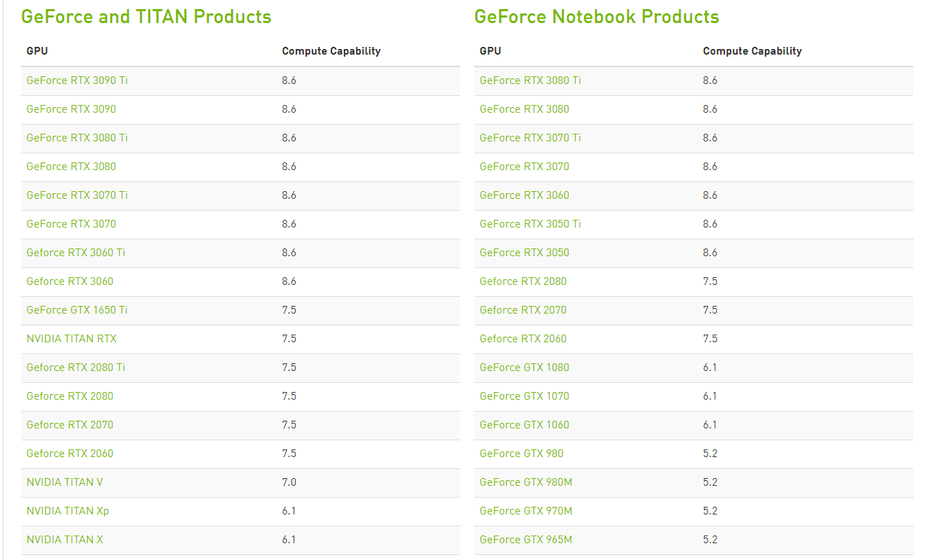
Task: Select the NVIDIA TITAN X link (not Xp)
Action: point(65,540)
